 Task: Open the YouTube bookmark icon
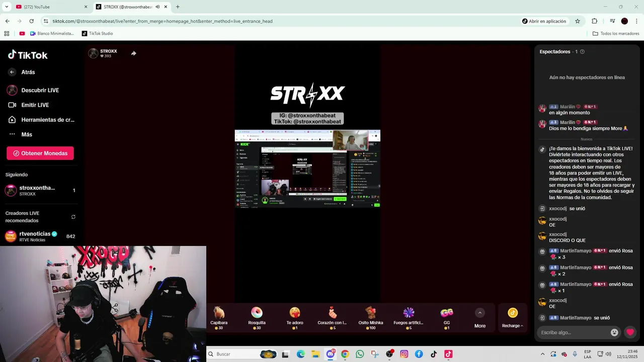tap(22, 34)
